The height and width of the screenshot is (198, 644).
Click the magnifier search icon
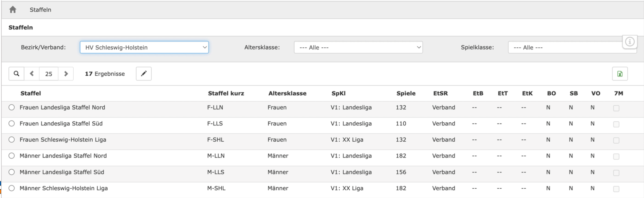point(16,74)
